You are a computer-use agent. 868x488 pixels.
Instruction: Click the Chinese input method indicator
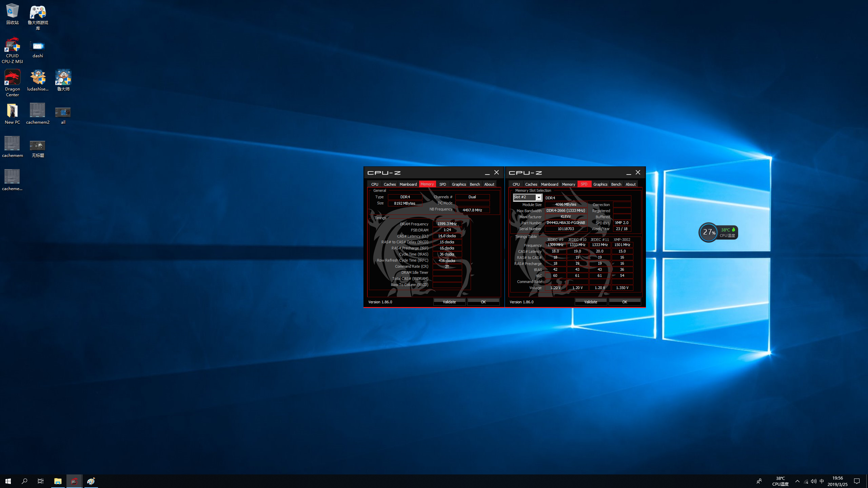click(822, 481)
